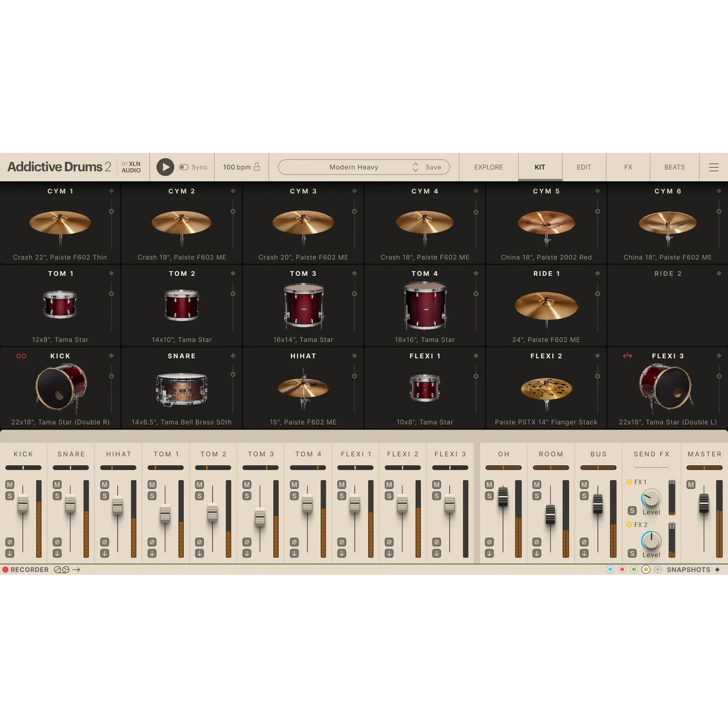Toggle the Sync switch
The width and height of the screenshot is (728, 728).
pos(184,167)
